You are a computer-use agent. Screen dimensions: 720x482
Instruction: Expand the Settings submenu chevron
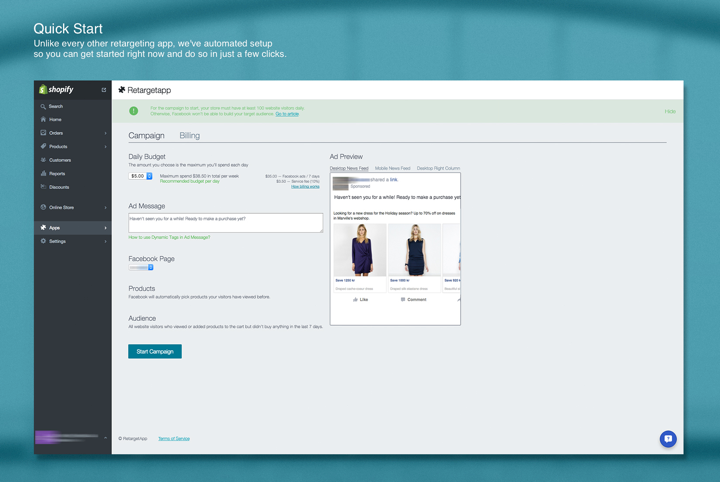coord(106,241)
